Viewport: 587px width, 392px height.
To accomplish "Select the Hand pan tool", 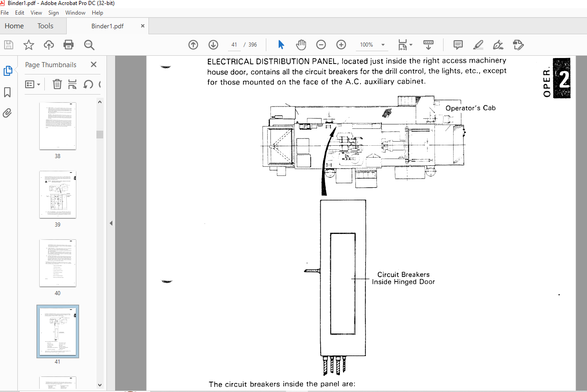I will pos(301,45).
